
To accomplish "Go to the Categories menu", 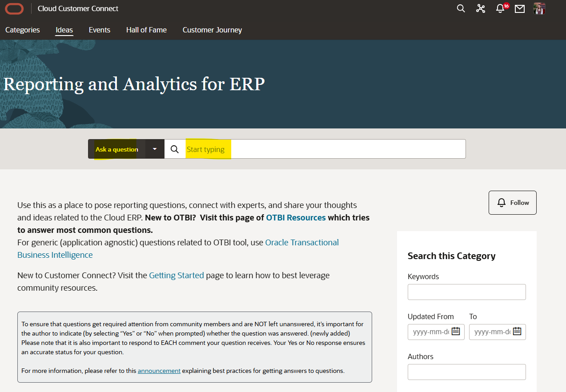I will click(x=23, y=30).
